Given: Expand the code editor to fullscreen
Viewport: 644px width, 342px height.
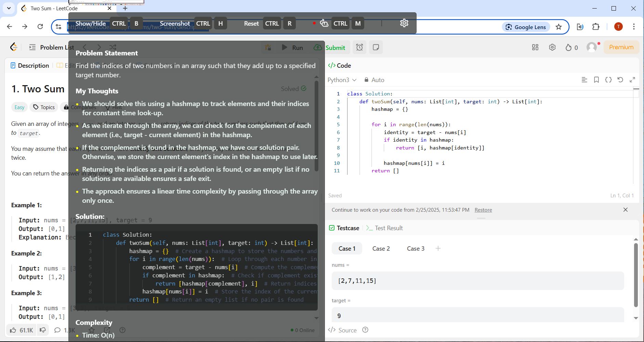Looking at the screenshot, I should point(632,80).
